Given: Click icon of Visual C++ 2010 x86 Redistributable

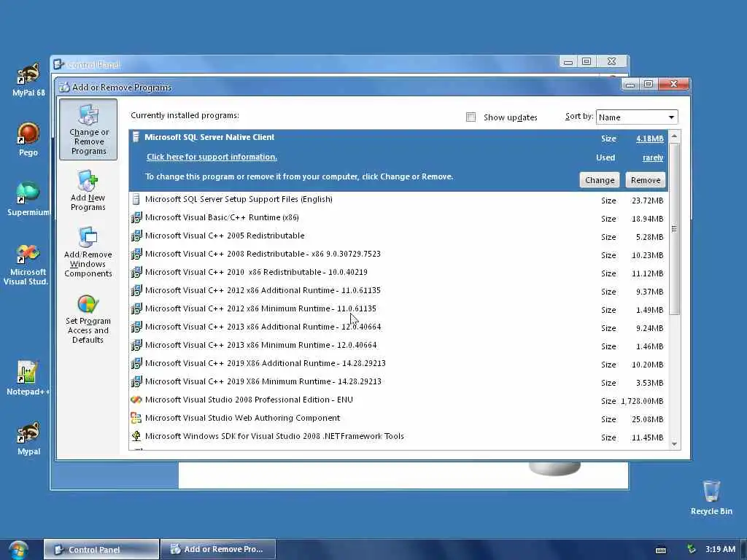Looking at the screenshot, I should [x=136, y=273].
